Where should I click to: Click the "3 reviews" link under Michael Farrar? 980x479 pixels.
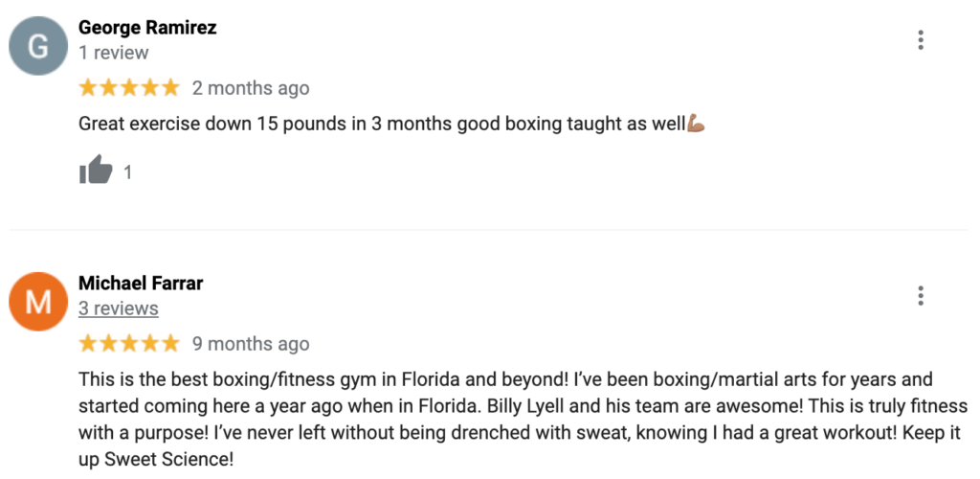click(119, 308)
